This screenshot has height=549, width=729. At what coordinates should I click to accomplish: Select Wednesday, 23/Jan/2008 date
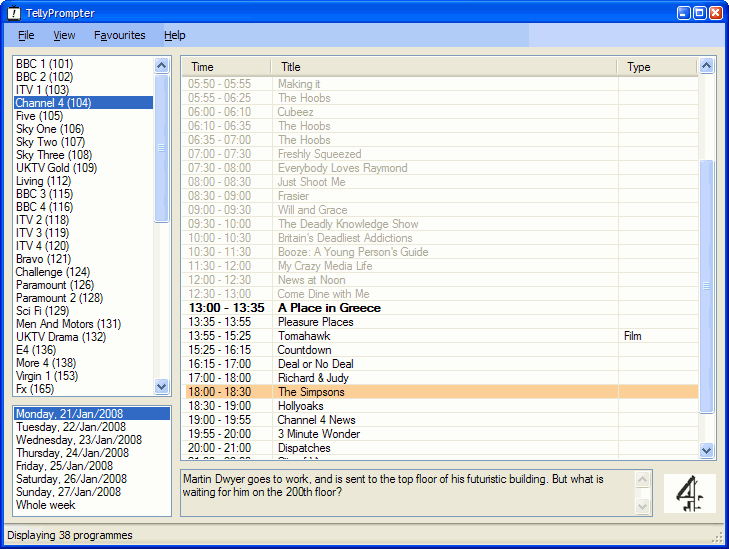(92, 440)
